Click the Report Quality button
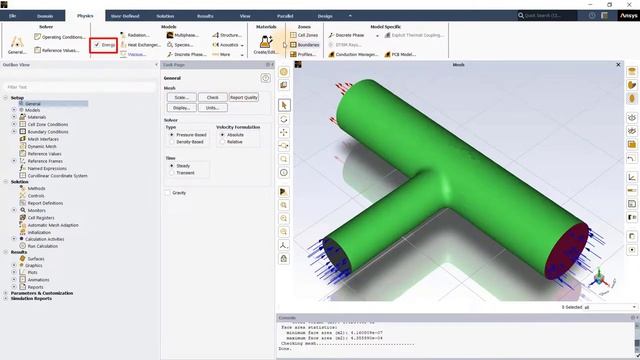Screen dimensions: 640x360 pyautogui.click(x=244, y=98)
